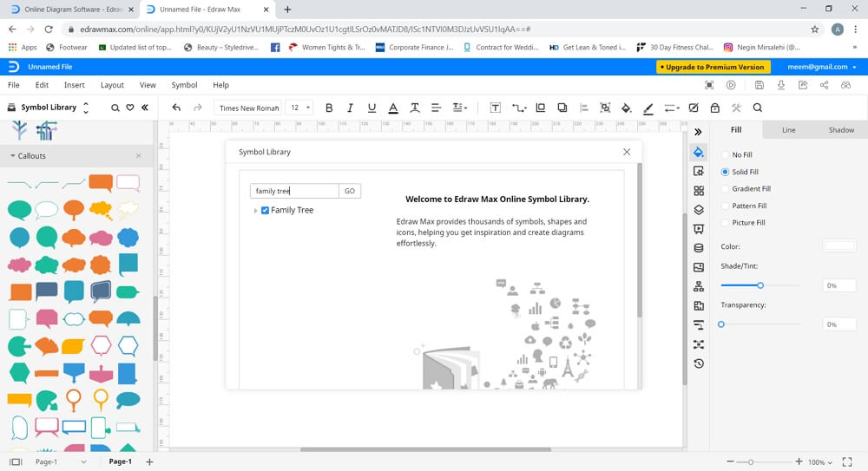This screenshot has width=868, height=471.
Task: Open the File menu
Action: (x=14, y=85)
